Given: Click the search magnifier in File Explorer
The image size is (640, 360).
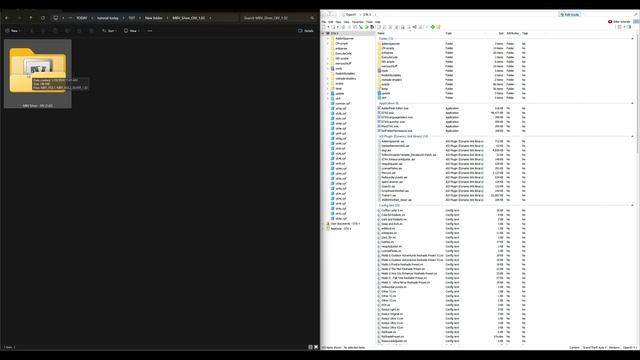Looking at the screenshot, I should click(312, 18).
